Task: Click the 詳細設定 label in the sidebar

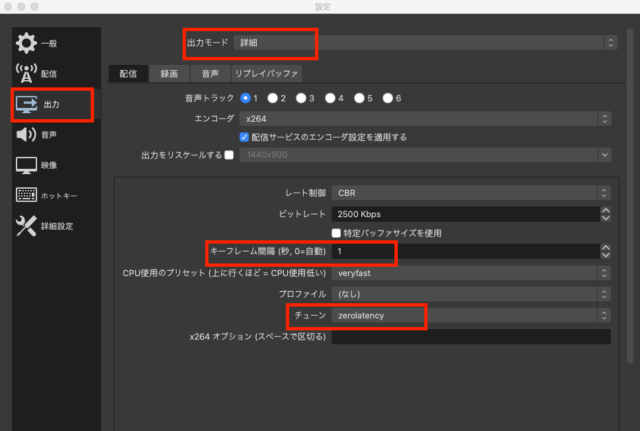Action: 57,226
